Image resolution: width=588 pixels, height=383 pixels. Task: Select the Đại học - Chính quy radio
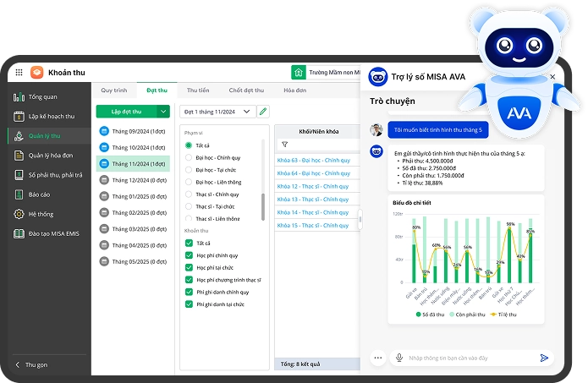click(x=189, y=157)
